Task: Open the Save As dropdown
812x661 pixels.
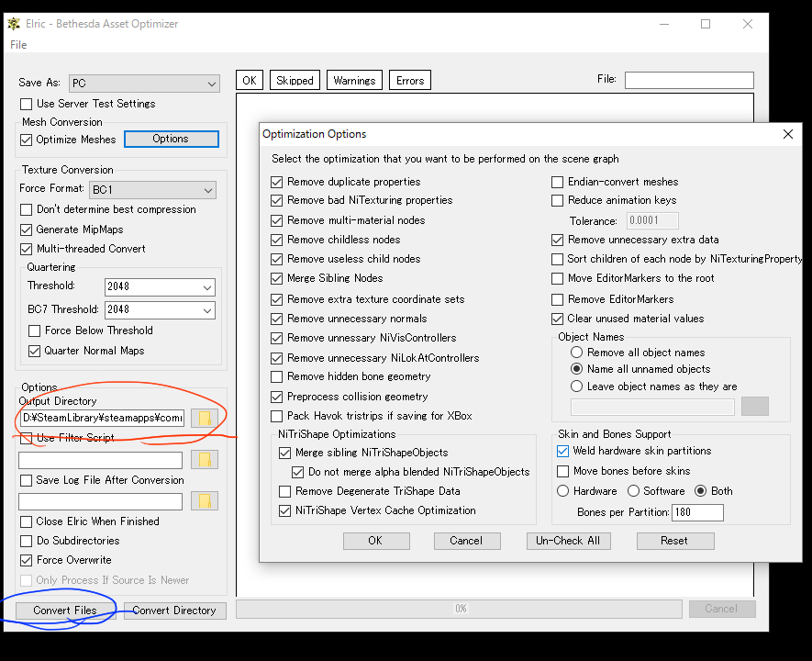Action: [144, 84]
